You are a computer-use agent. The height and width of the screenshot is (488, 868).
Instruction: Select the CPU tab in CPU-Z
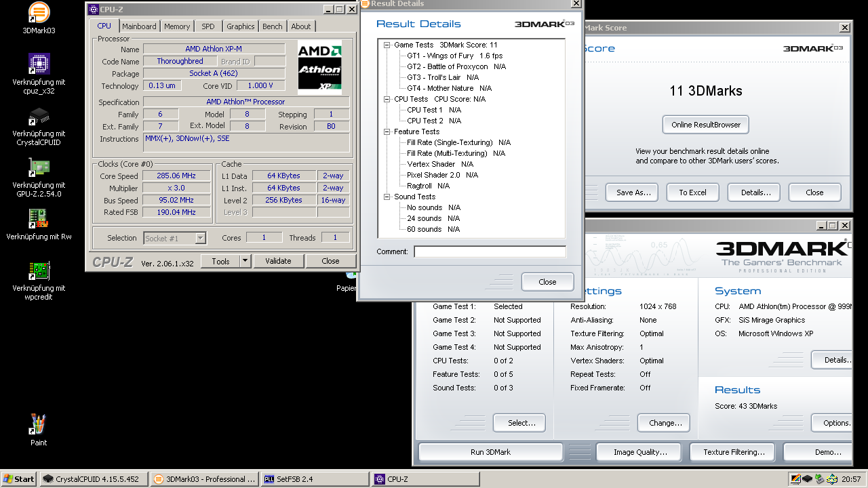[104, 26]
